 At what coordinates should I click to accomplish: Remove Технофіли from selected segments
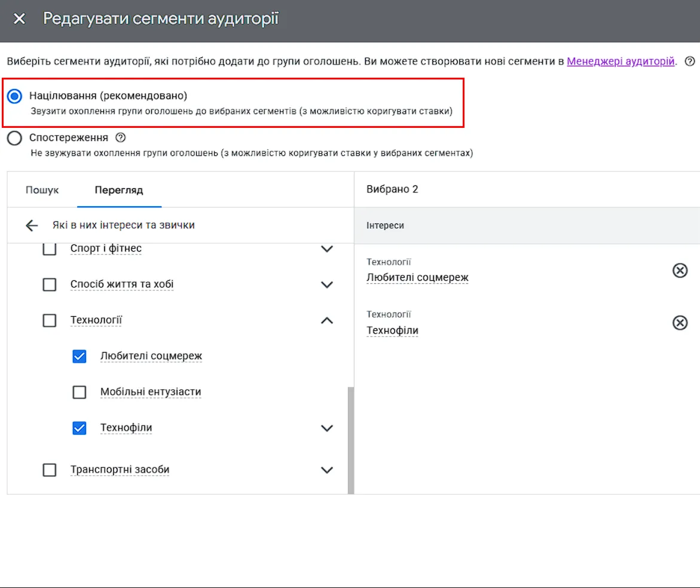(680, 323)
